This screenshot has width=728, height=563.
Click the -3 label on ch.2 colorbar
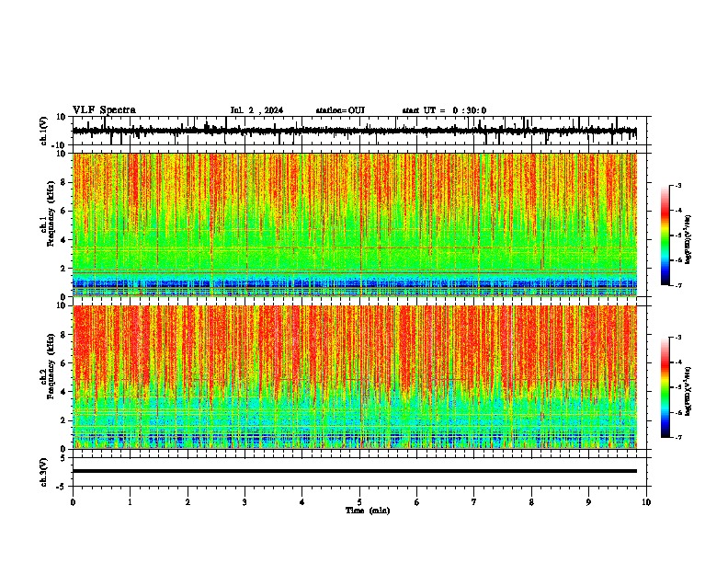click(677, 338)
